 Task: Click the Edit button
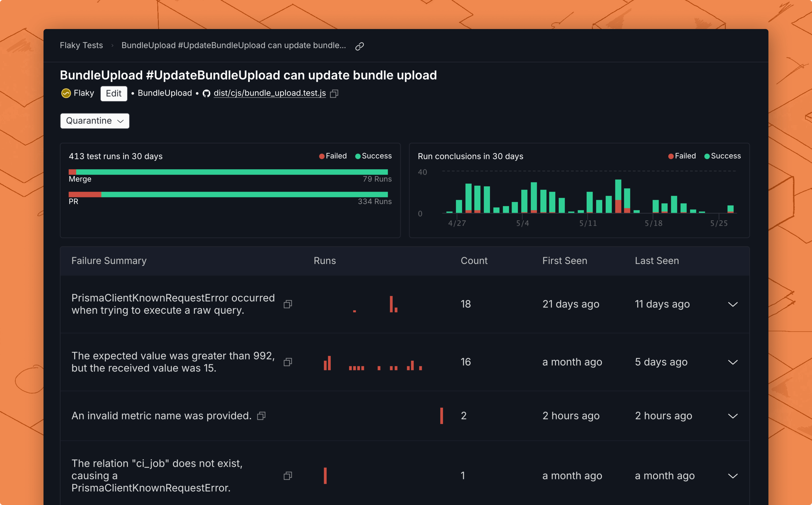pos(114,93)
